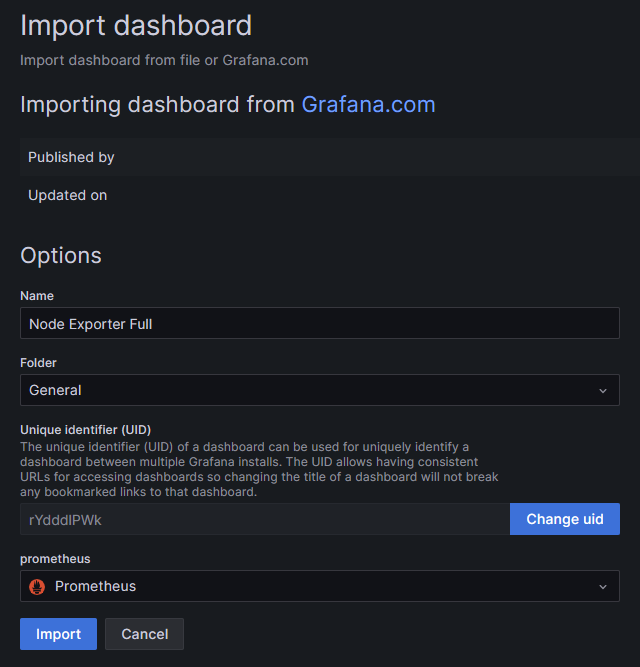The height and width of the screenshot is (667, 640).
Task: Click the Prometheus flame icon
Action: 37,586
